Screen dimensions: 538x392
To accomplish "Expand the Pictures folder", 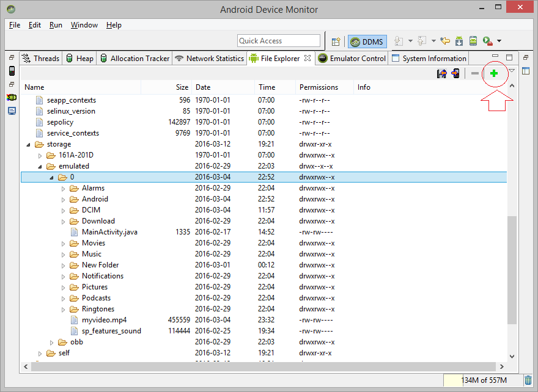I will click(64, 288).
